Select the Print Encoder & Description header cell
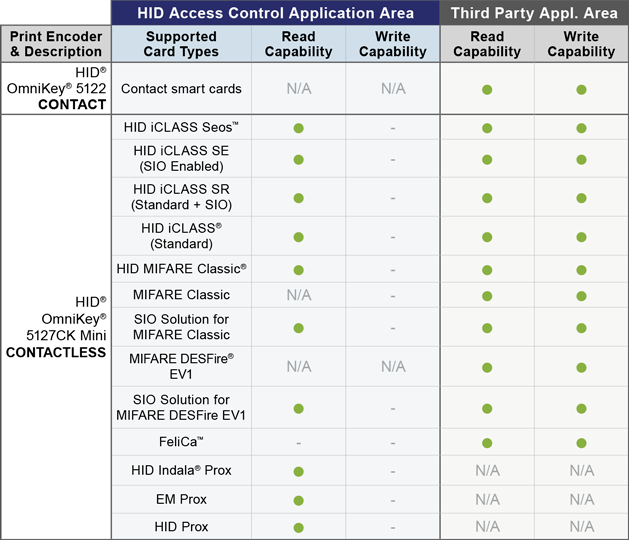629x540 pixels. tap(56, 44)
